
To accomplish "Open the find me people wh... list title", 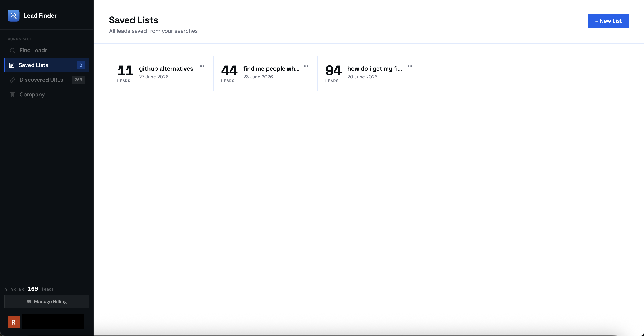I will [271, 69].
